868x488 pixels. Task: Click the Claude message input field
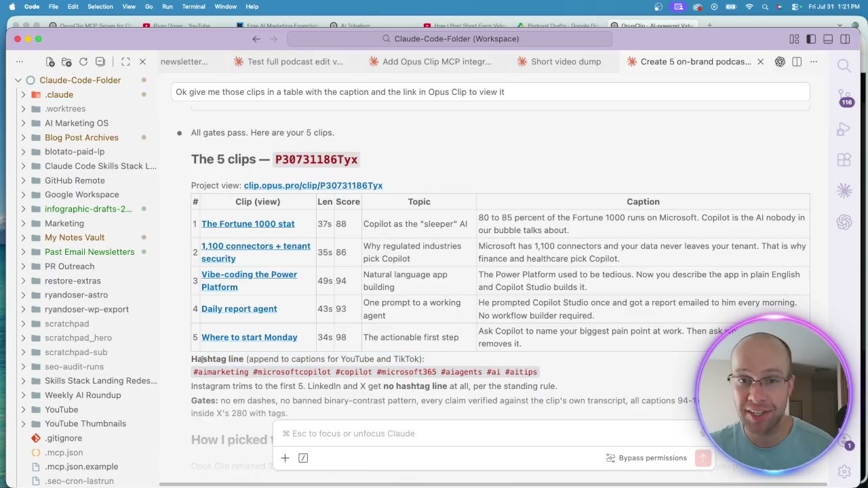point(488,434)
